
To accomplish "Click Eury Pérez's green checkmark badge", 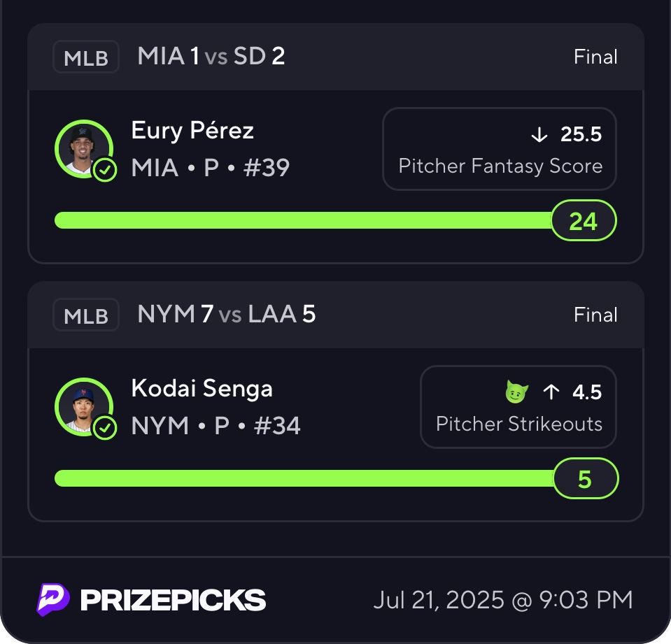I will (105, 170).
